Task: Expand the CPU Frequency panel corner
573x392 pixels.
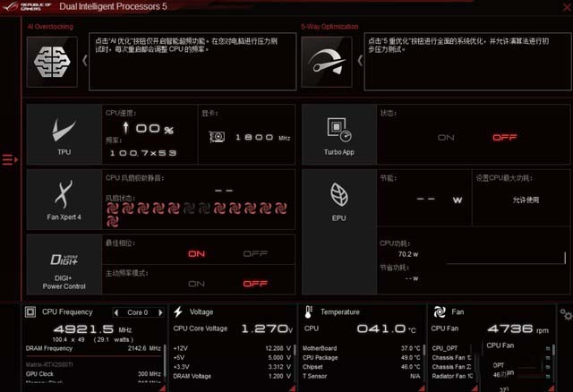Action: pyautogui.click(x=162, y=388)
